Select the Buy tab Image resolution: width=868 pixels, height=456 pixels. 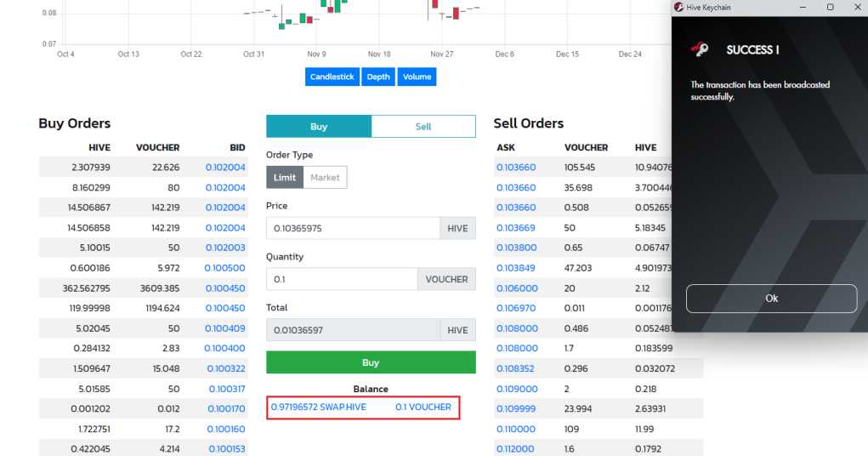pyautogui.click(x=319, y=126)
